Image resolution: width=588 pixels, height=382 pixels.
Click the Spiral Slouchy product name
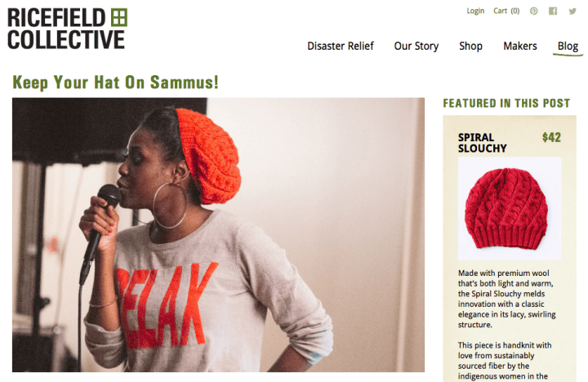tap(483, 143)
